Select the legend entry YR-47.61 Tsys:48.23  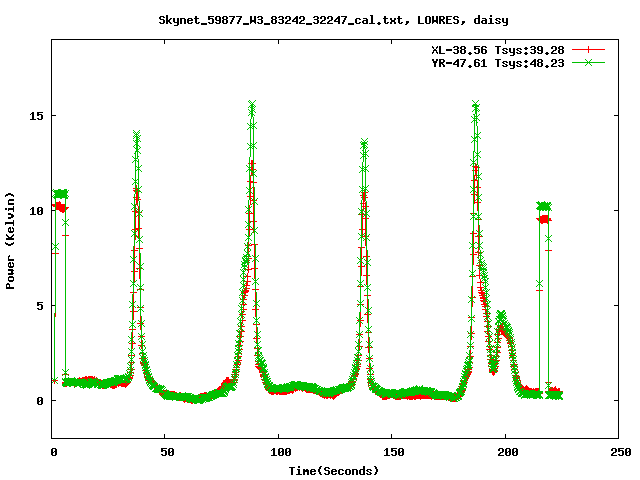(x=498, y=63)
